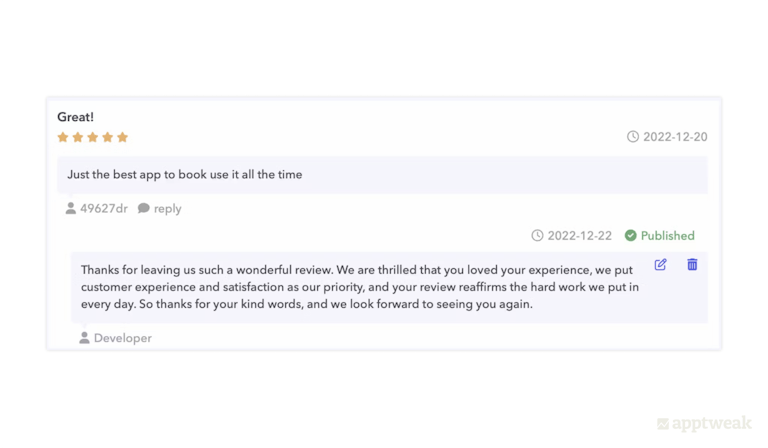
Task: Click the first star in the rating
Action: pos(63,137)
